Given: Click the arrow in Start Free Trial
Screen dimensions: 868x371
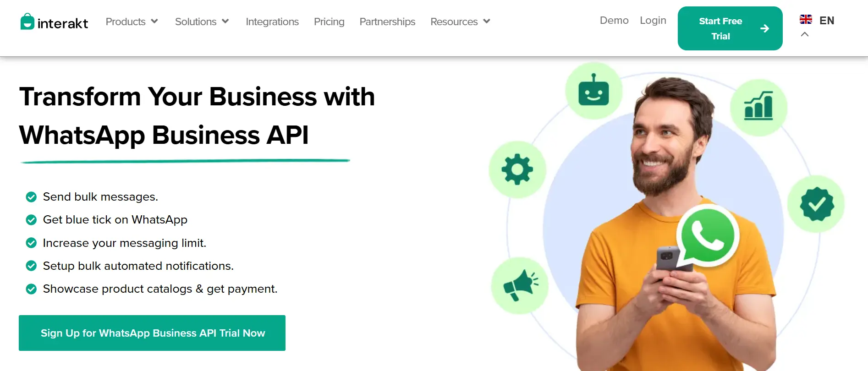Looking at the screenshot, I should point(764,28).
